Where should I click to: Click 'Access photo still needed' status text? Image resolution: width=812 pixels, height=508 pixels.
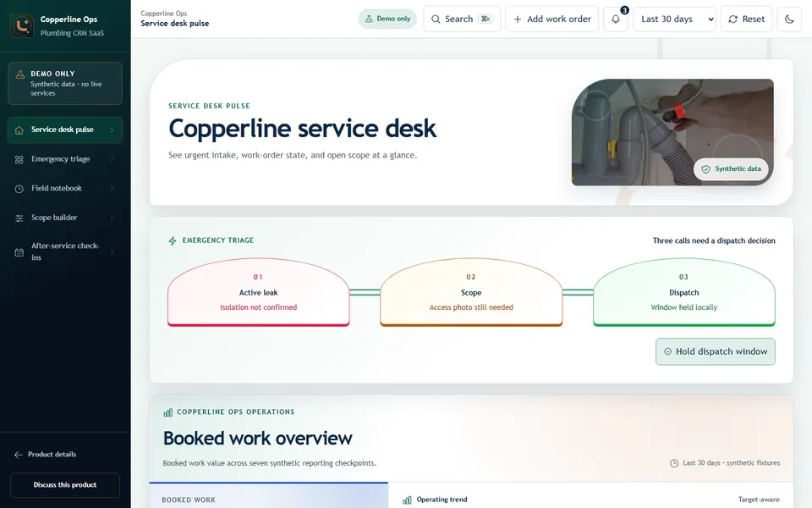coord(471,307)
